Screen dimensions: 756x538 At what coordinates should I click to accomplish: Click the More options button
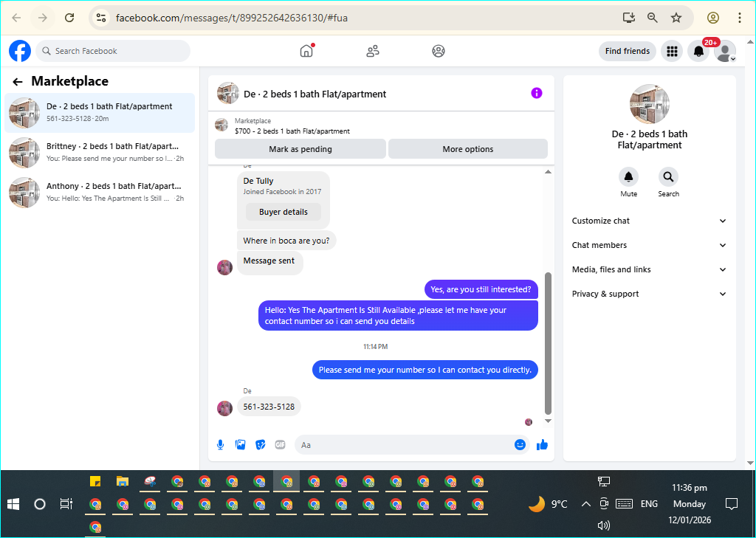pos(467,149)
